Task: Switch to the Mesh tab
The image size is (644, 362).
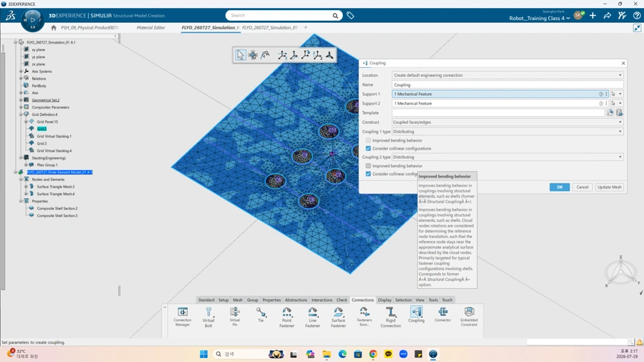Action: point(237,300)
